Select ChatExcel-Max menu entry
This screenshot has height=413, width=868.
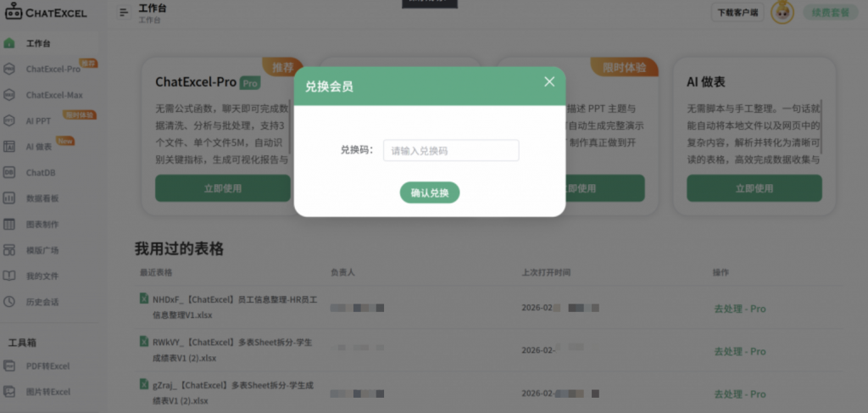coord(54,95)
